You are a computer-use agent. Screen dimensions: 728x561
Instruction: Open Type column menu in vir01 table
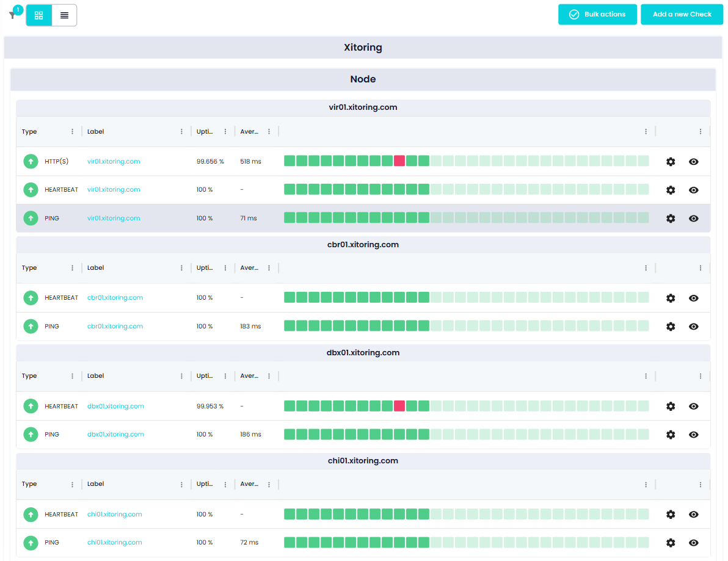click(x=73, y=132)
